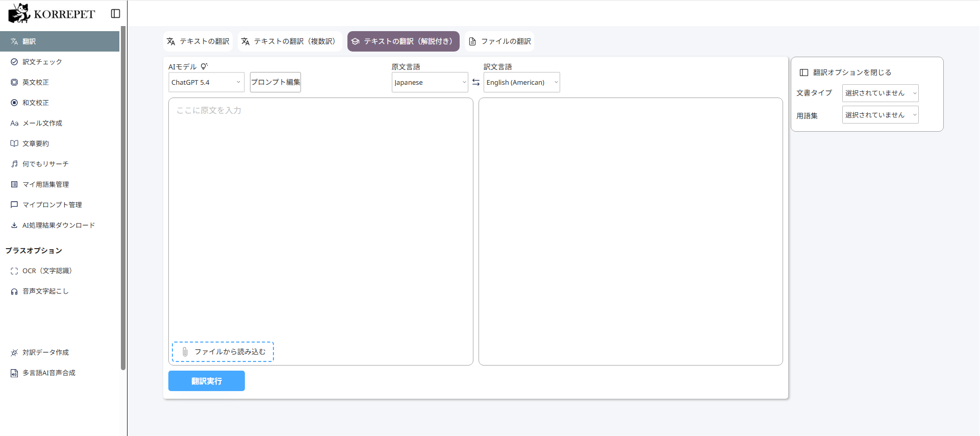Open the 文書タイプ dropdown
The height and width of the screenshot is (436, 980).
point(881,93)
